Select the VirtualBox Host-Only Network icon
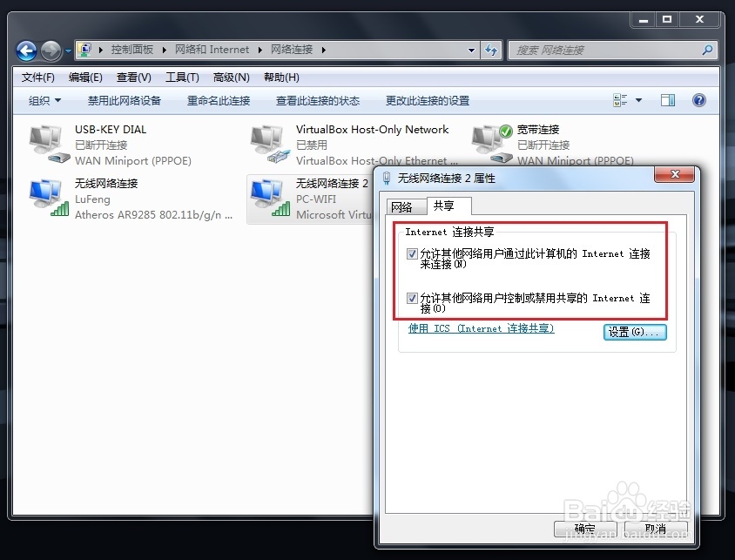Viewport: 735px width, 560px height. point(269,145)
